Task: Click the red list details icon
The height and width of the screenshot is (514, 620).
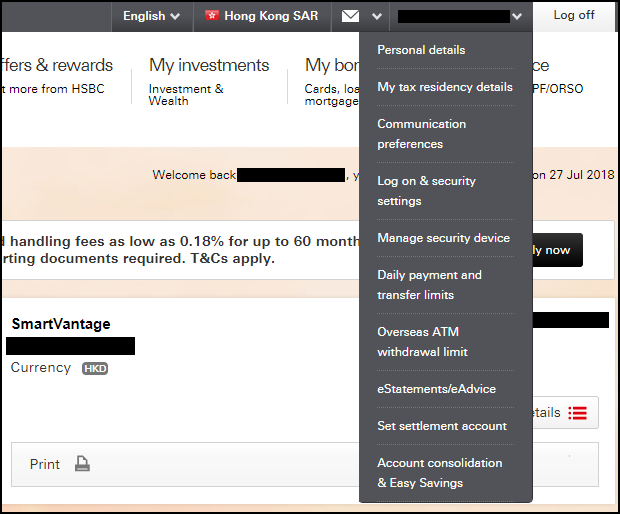Action: [x=577, y=412]
